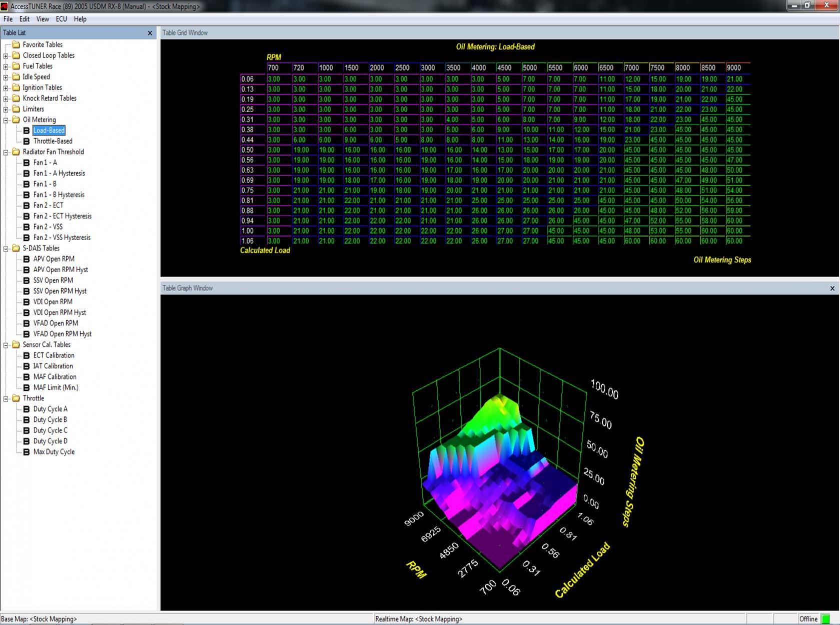Viewport: 840px width, 625px height.
Task: Select the Duty Cycle B table
Action: pos(50,420)
